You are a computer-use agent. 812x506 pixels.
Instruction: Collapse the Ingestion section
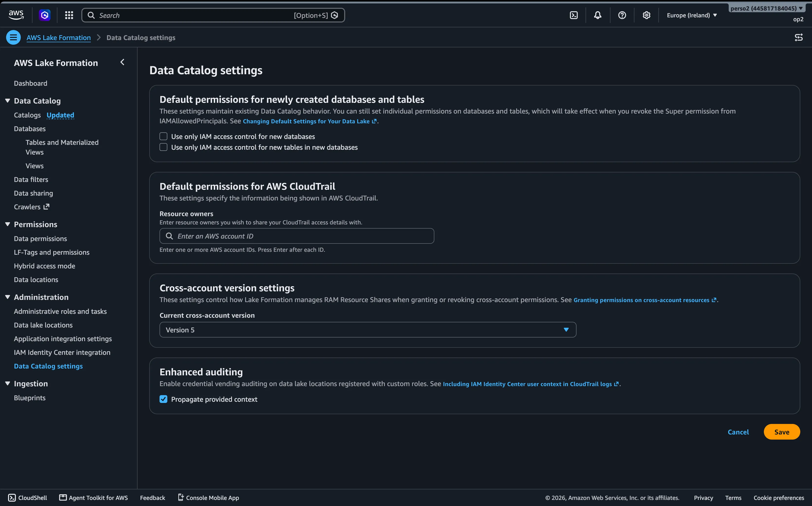[x=8, y=383]
